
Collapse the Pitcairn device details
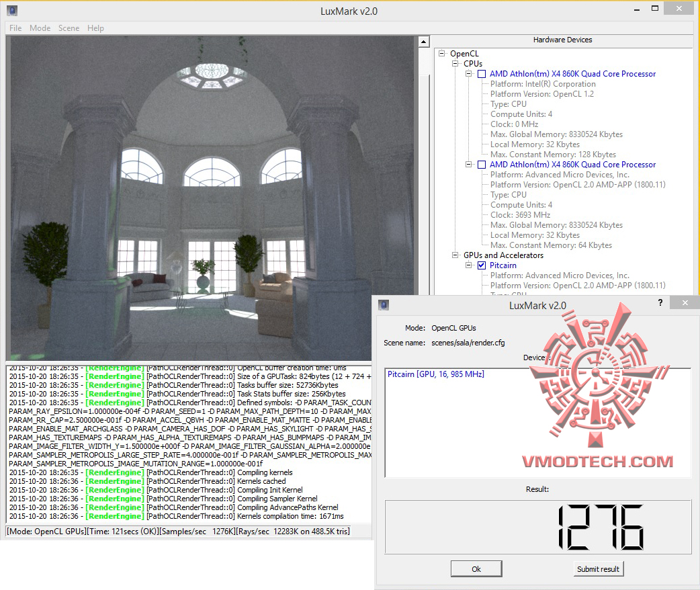(468, 265)
